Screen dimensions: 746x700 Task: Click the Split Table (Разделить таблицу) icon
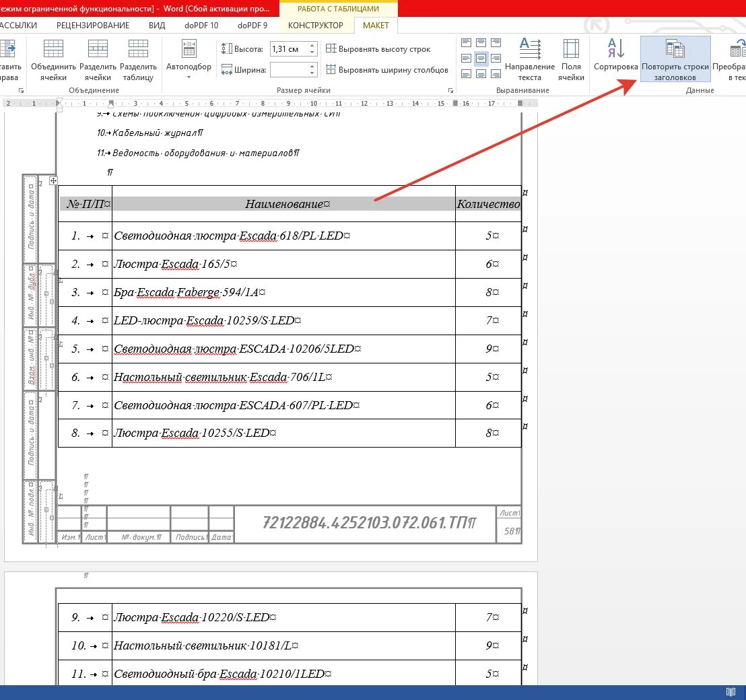(x=138, y=48)
